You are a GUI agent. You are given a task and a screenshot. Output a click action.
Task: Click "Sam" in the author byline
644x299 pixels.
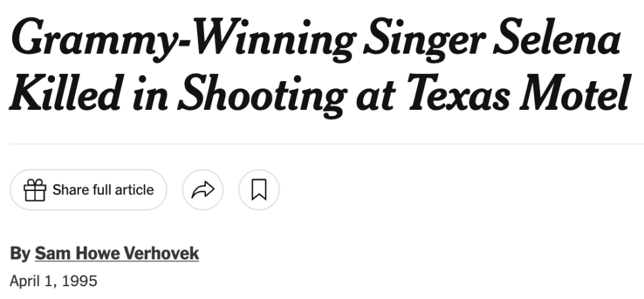click(x=48, y=254)
